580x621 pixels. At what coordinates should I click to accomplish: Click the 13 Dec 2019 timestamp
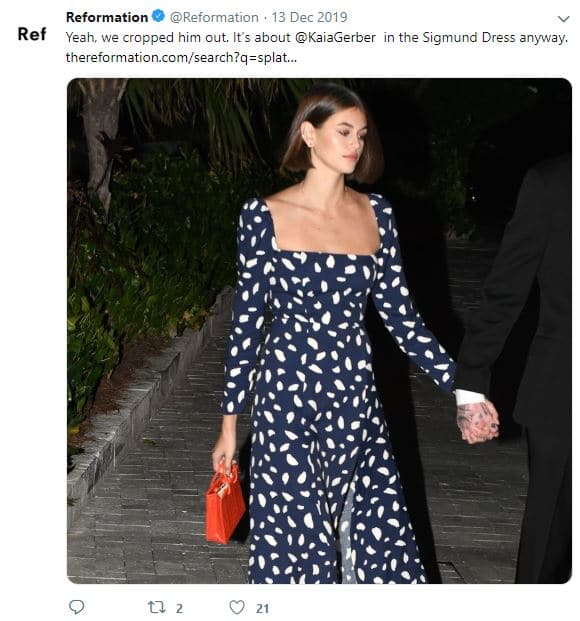309,17
